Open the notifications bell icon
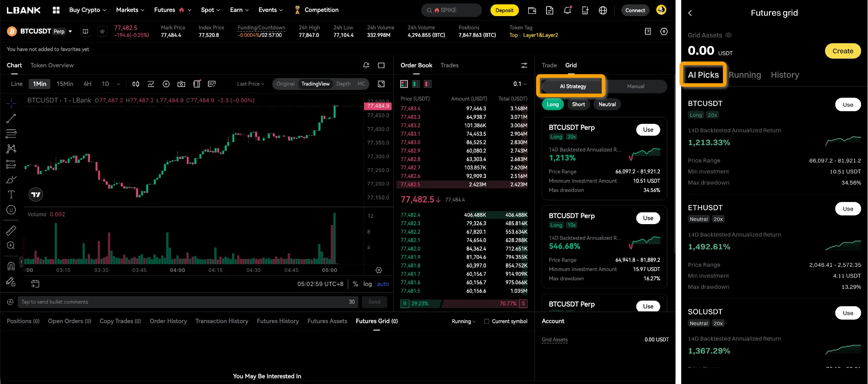Screen dimensions: 868x384 (x=567, y=10)
